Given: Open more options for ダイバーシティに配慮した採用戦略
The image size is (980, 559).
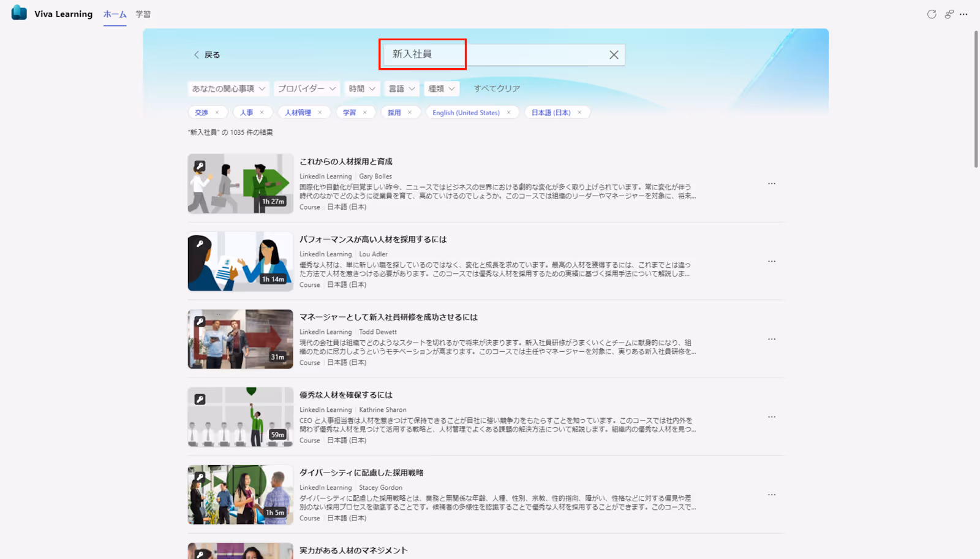Looking at the screenshot, I should click(x=772, y=495).
